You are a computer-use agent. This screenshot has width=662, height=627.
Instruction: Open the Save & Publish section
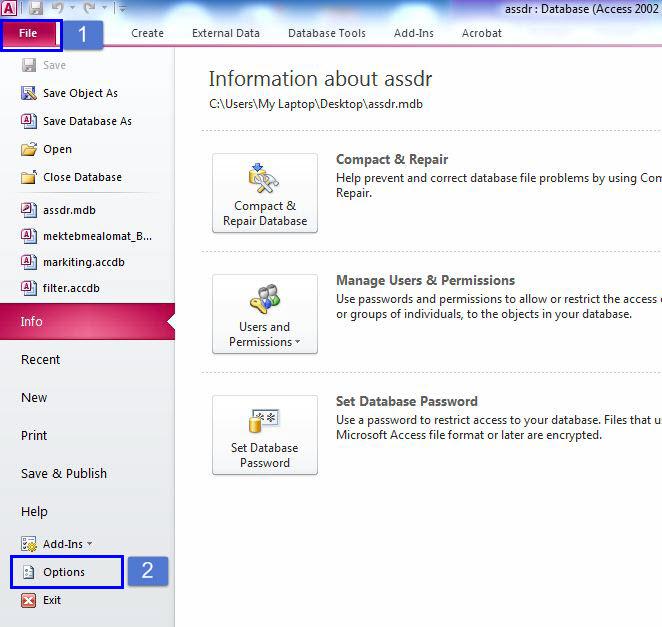click(64, 473)
